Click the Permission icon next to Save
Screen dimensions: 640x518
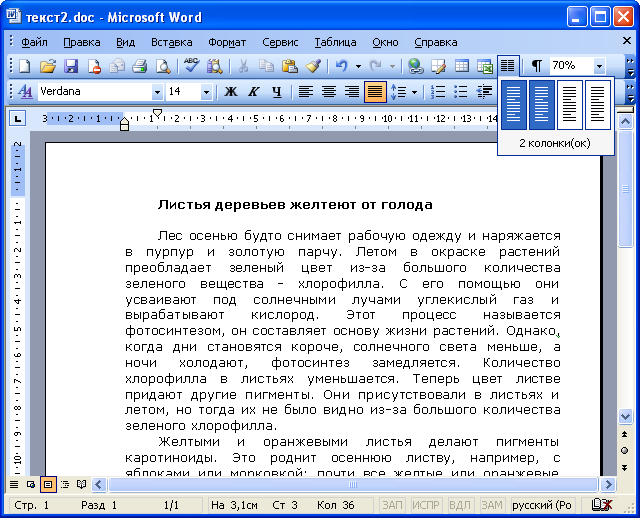click(x=94, y=66)
